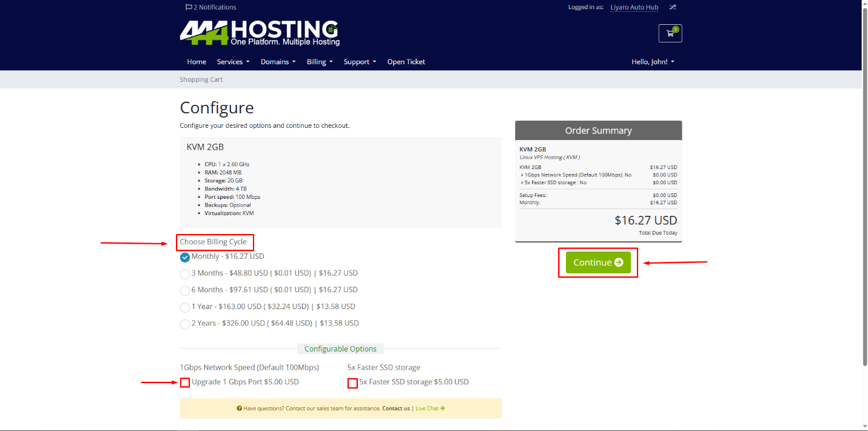Viewport: 868px width, 431px height.
Task: Select the 2 Years billing cycle
Action: pyautogui.click(x=185, y=324)
